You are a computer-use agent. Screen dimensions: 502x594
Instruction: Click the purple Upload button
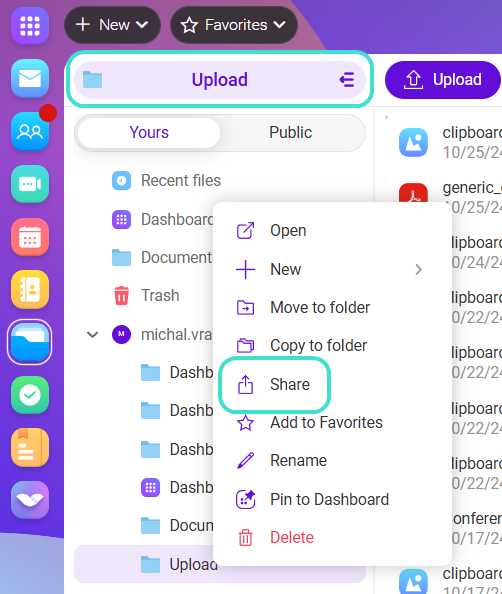[443, 80]
